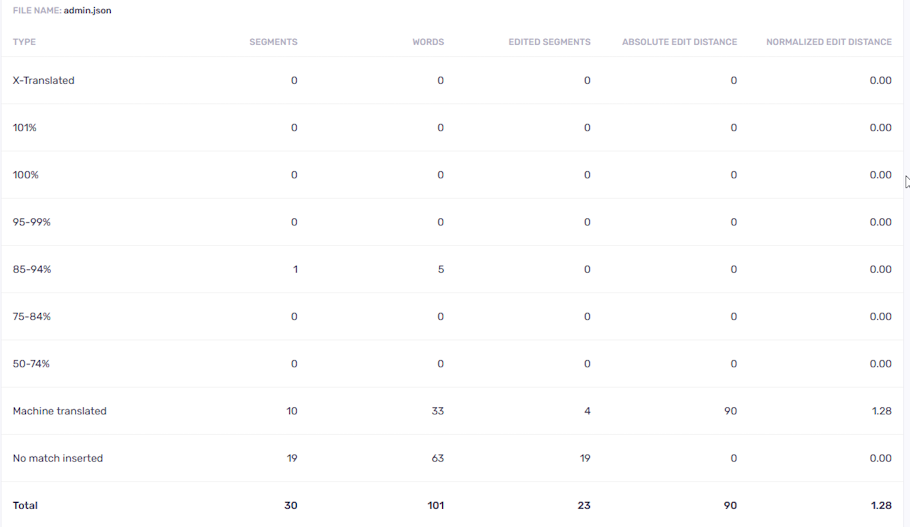
Task: Click the admin.json file name
Action: click(x=87, y=10)
